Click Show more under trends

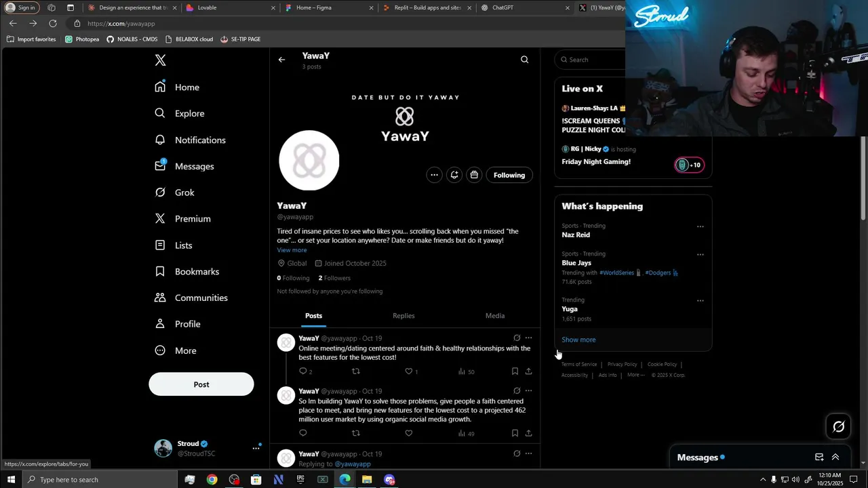(578, 340)
